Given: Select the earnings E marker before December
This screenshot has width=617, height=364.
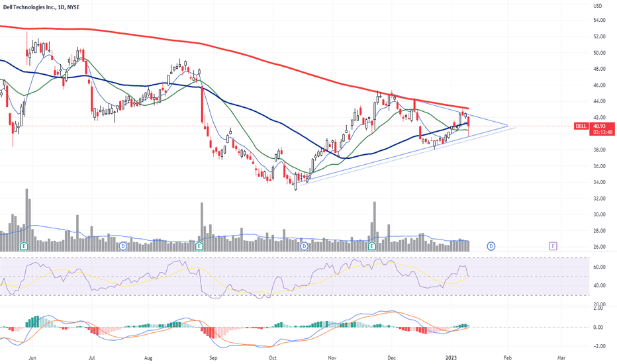Looking at the screenshot, I should tap(371, 246).
